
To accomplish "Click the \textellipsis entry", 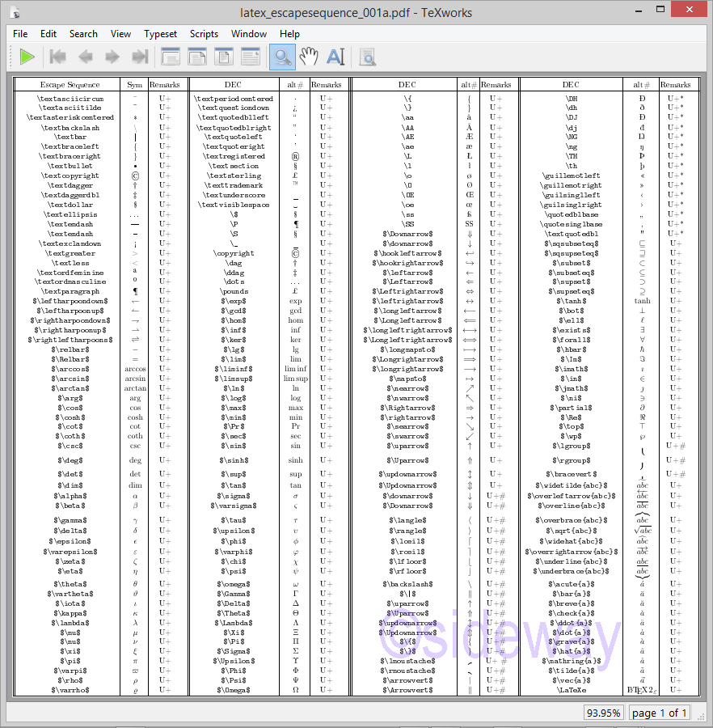I will (x=70, y=214).
